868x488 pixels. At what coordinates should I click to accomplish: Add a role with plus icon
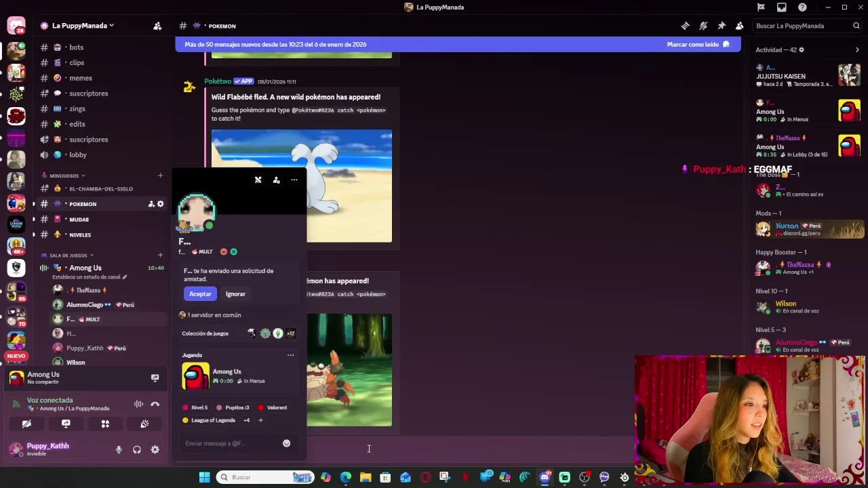[x=260, y=420]
